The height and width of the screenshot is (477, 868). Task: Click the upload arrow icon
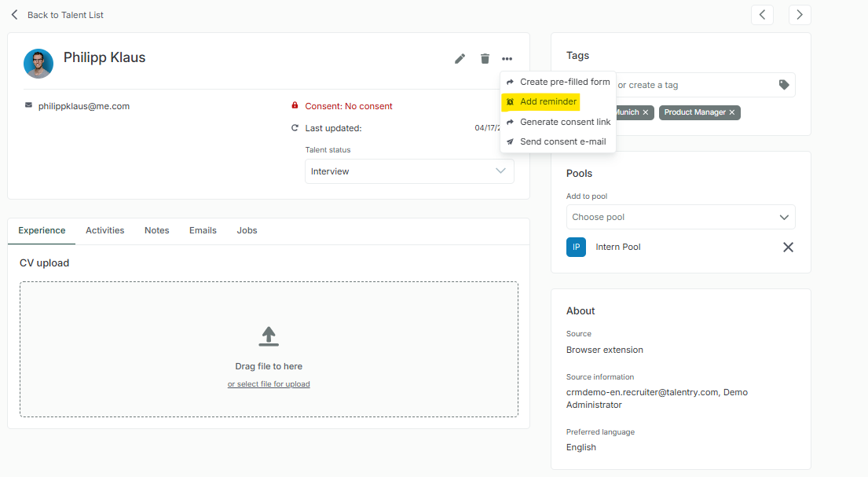click(x=269, y=336)
